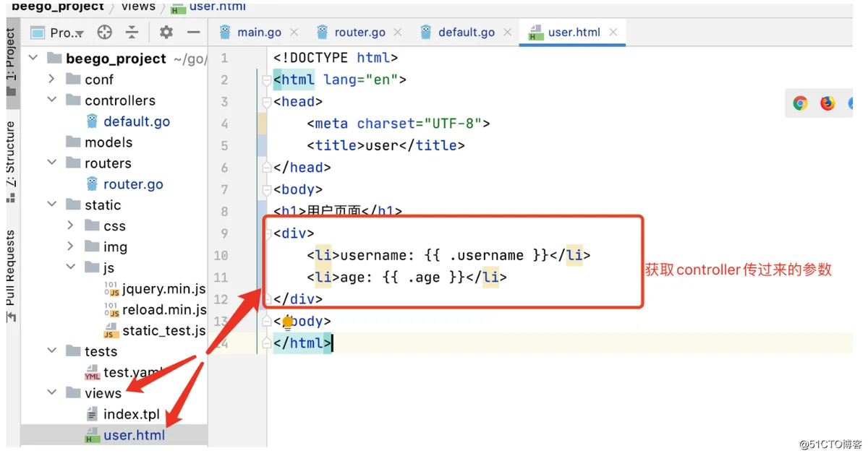This screenshot has height=456, width=868.
Task: Select user.html in the project tree
Action: [134, 436]
